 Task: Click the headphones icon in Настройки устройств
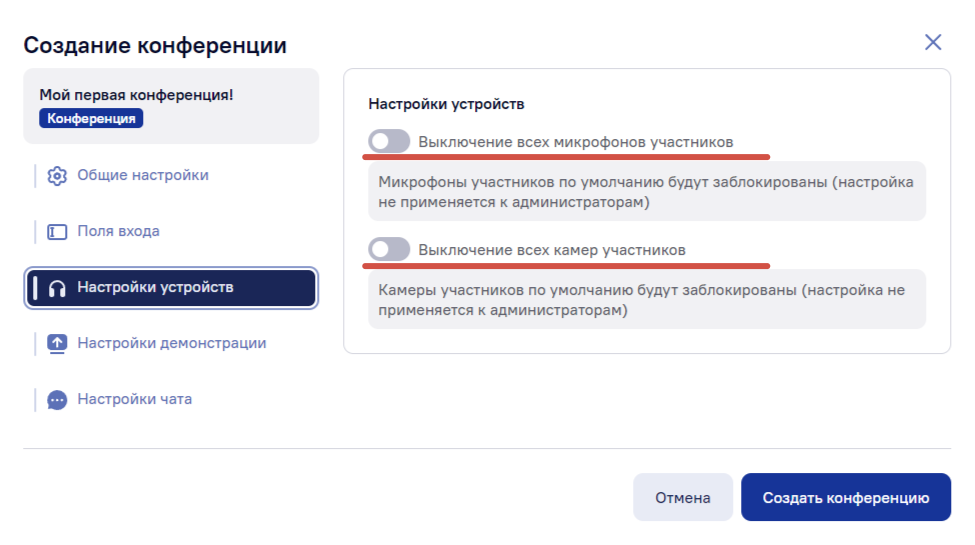(57, 288)
